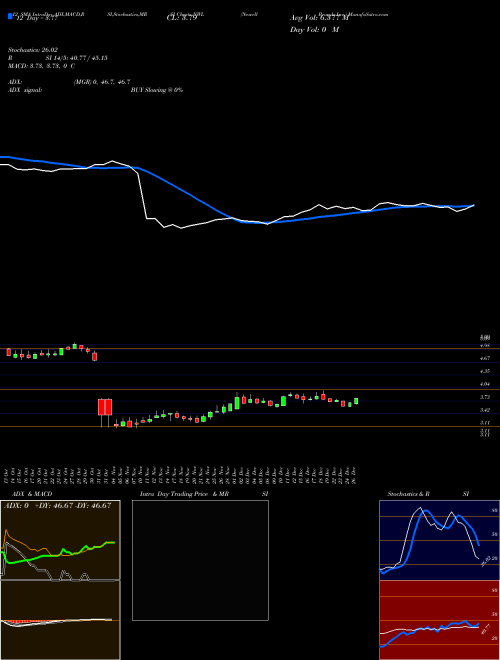Click the 'Stochastics & R SI' heading

tap(428, 494)
